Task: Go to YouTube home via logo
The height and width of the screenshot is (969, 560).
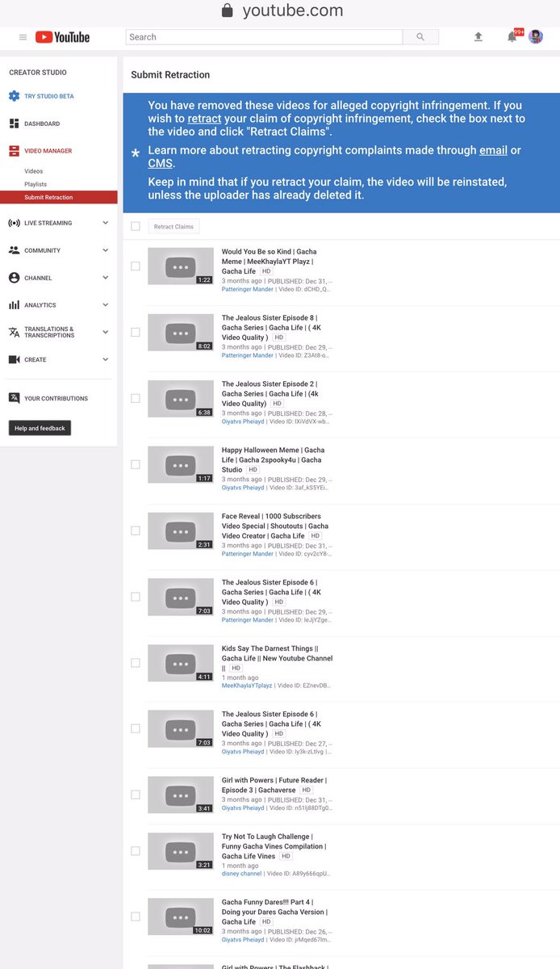Action: coord(62,37)
